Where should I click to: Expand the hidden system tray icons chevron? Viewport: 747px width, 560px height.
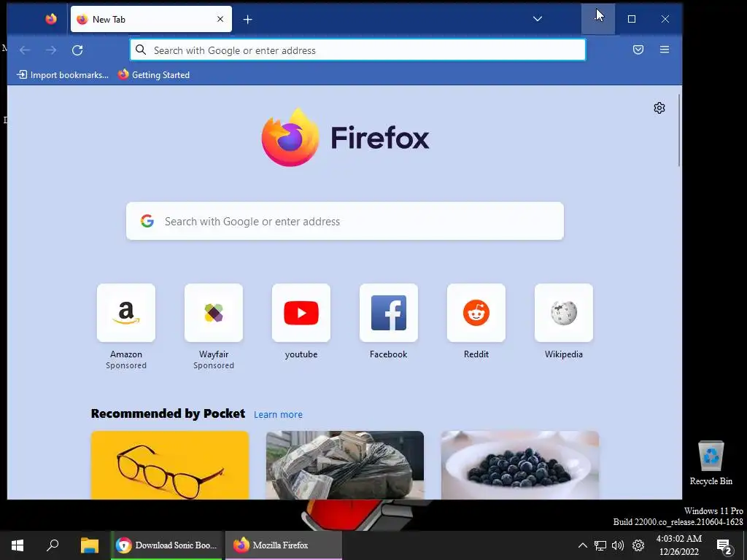pyautogui.click(x=582, y=545)
